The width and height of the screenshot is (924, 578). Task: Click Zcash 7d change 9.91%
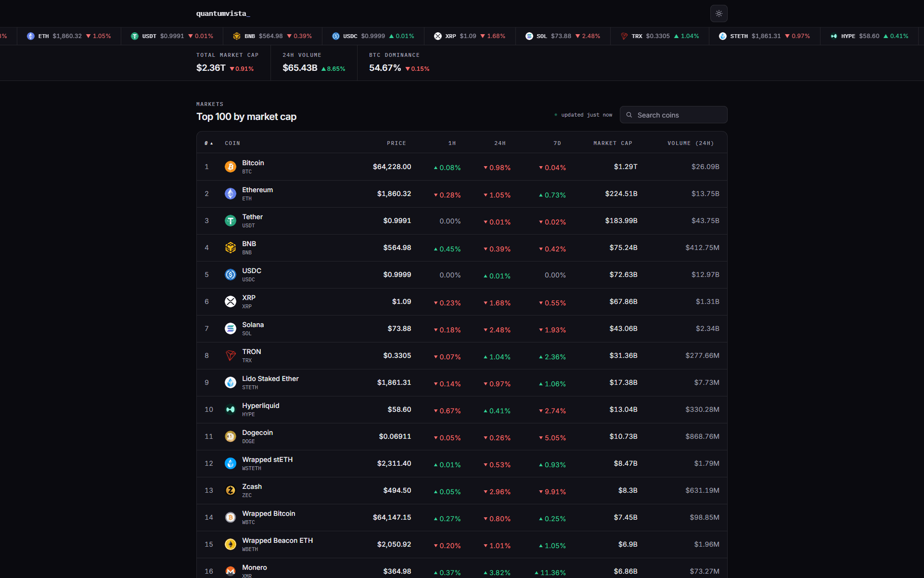552,492
